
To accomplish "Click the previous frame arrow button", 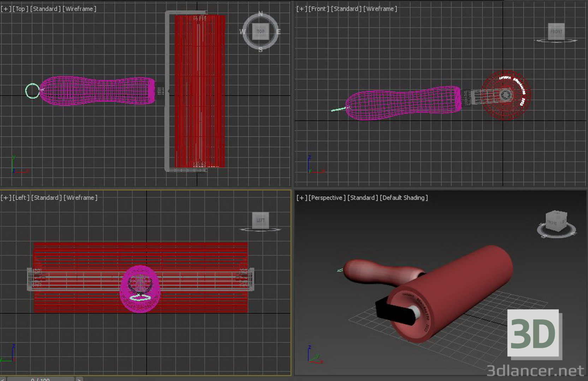I will click(x=3, y=379).
